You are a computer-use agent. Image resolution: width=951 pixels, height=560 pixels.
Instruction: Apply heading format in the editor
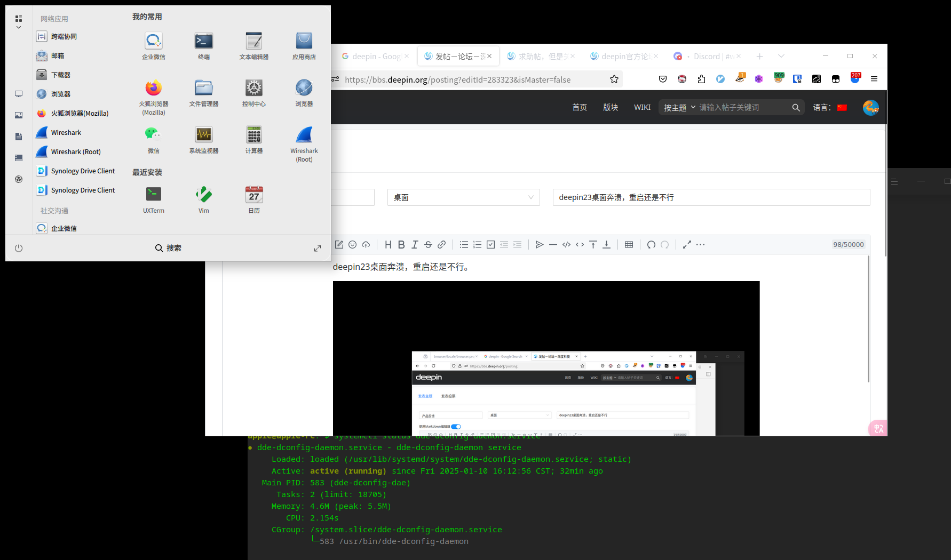coord(388,244)
